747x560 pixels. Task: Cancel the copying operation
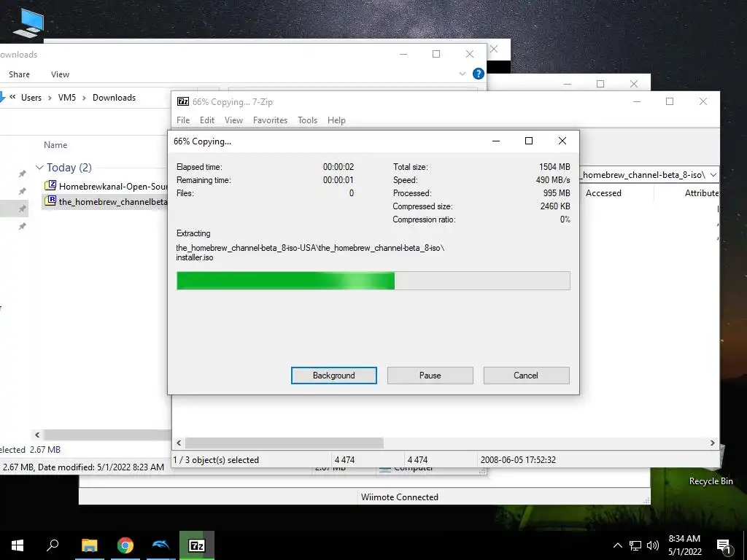526,376
